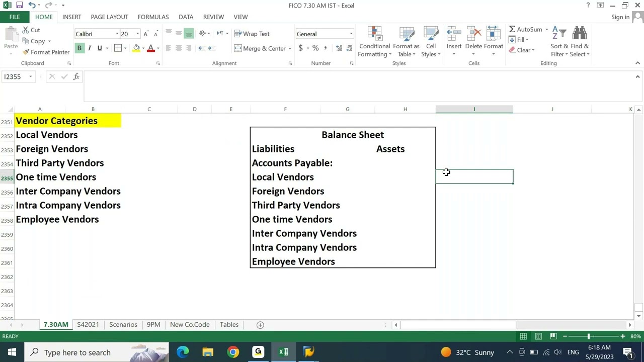Click the Copy command
This screenshot has height=362, width=644.
(34, 41)
